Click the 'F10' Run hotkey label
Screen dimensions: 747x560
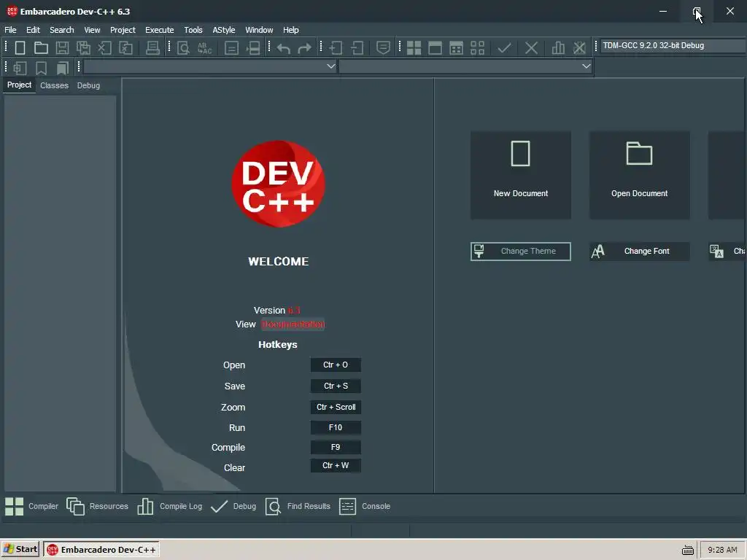pyautogui.click(x=336, y=427)
